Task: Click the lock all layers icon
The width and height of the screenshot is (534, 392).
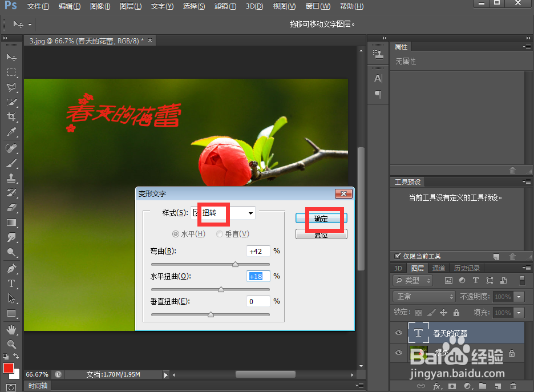Action: pyautogui.click(x=456, y=312)
